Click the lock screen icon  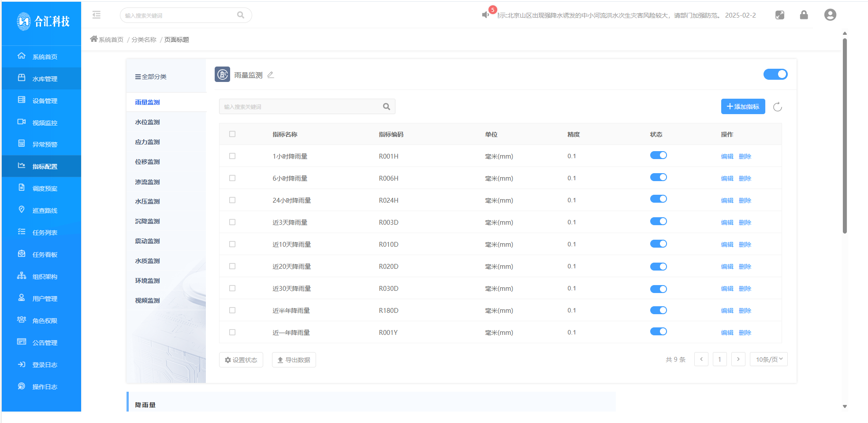pyautogui.click(x=804, y=15)
